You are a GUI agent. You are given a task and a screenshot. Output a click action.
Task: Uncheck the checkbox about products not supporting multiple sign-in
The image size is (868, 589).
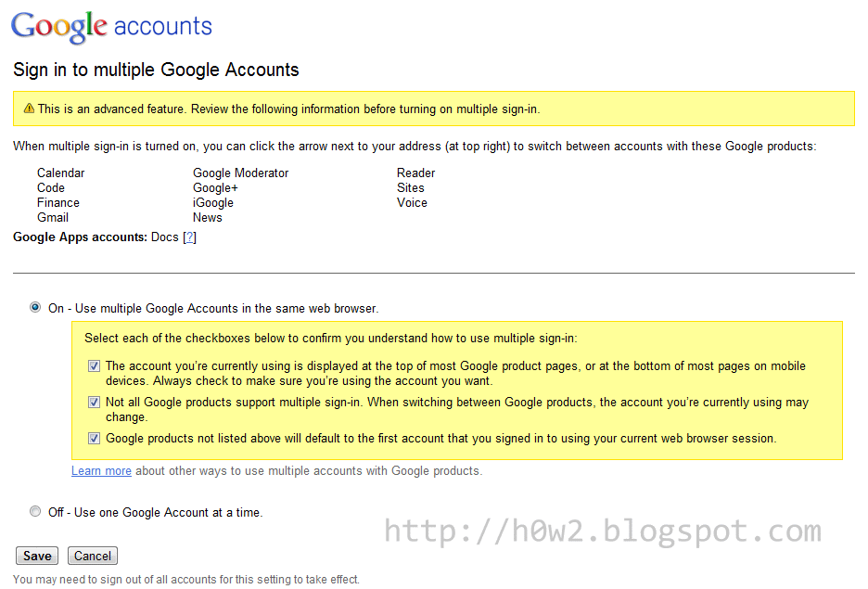pos(94,402)
